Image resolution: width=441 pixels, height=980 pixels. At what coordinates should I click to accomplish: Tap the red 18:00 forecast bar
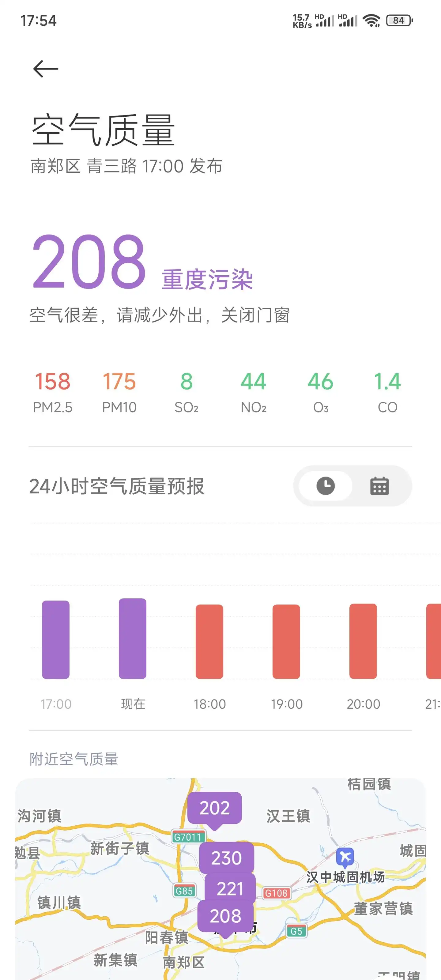tap(209, 641)
